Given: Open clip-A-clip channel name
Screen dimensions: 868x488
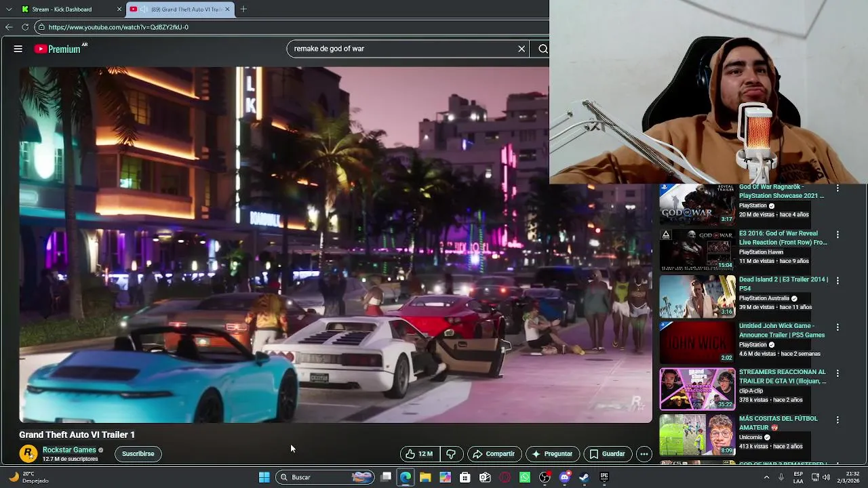Looking at the screenshot, I should coord(751,391).
